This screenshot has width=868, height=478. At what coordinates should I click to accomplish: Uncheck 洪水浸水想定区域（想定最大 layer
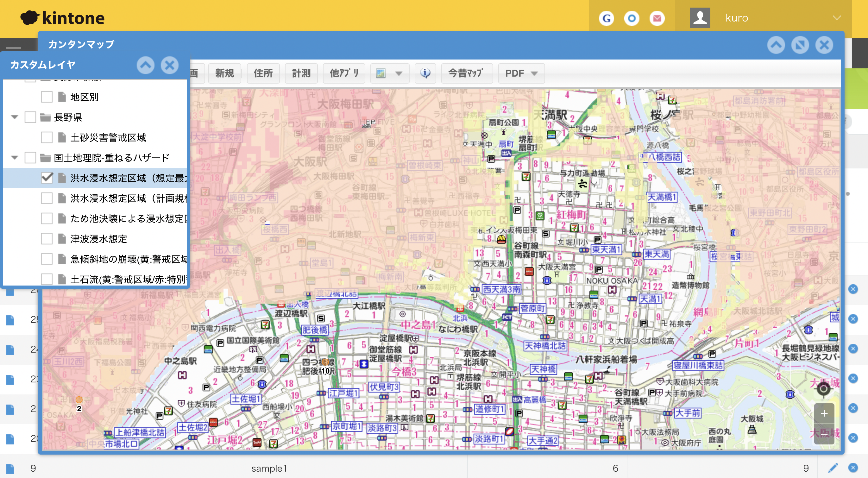click(47, 178)
